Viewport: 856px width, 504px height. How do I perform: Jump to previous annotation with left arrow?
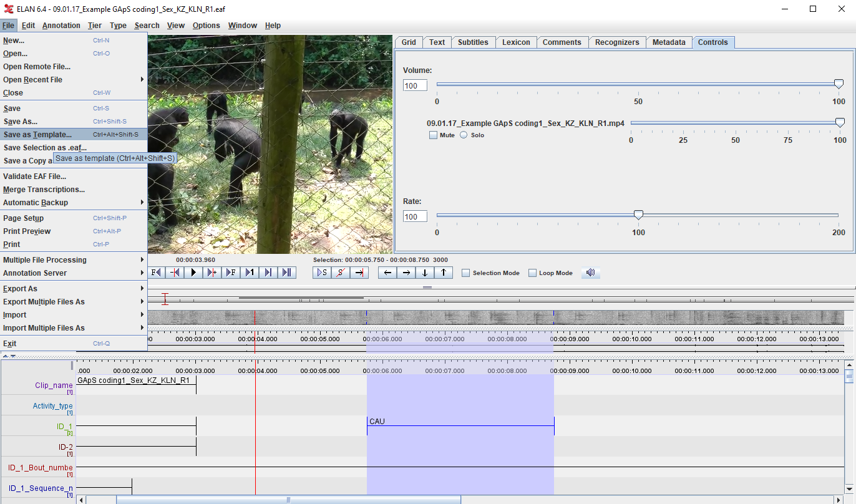click(x=387, y=273)
